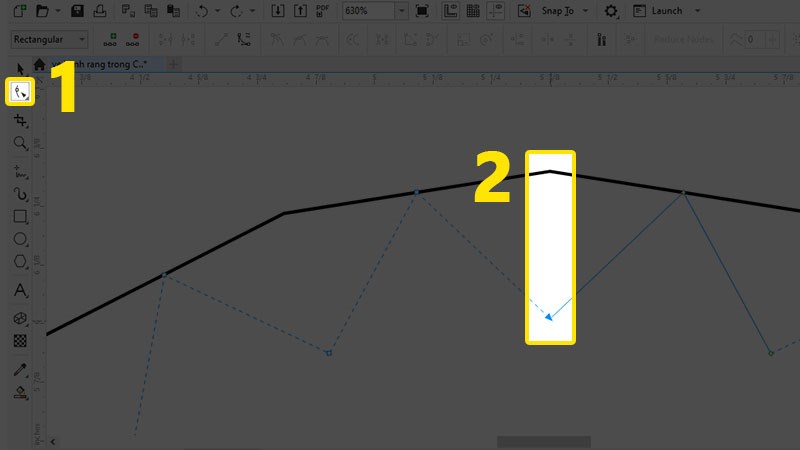Open the Launch application dropdown
The height and width of the screenshot is (450, 800).
click(x=667, y=11)
